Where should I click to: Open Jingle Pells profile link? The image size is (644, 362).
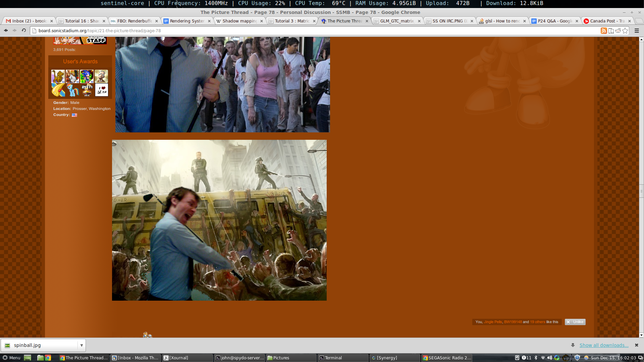coord(493,322)
